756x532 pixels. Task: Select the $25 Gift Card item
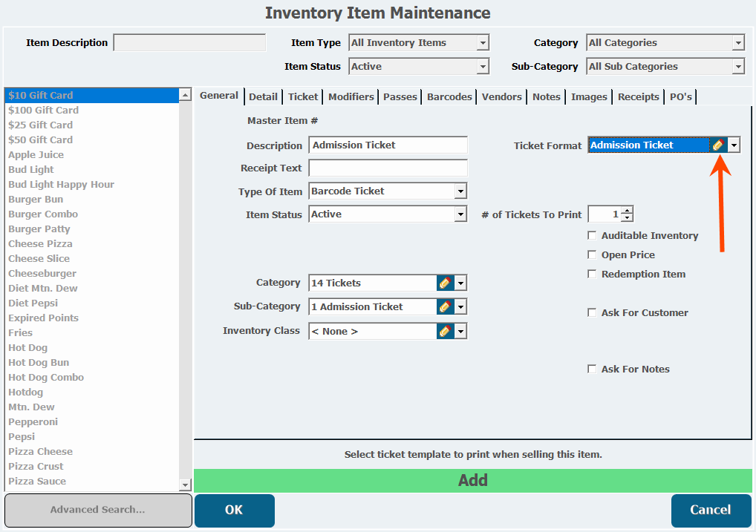click(x=91, y=125)
